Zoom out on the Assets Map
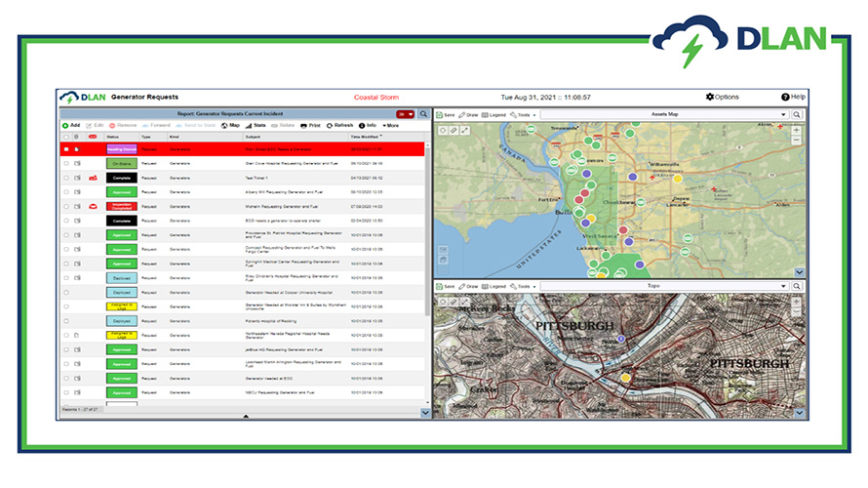868x488 pixels. click(x=796, y=141)
